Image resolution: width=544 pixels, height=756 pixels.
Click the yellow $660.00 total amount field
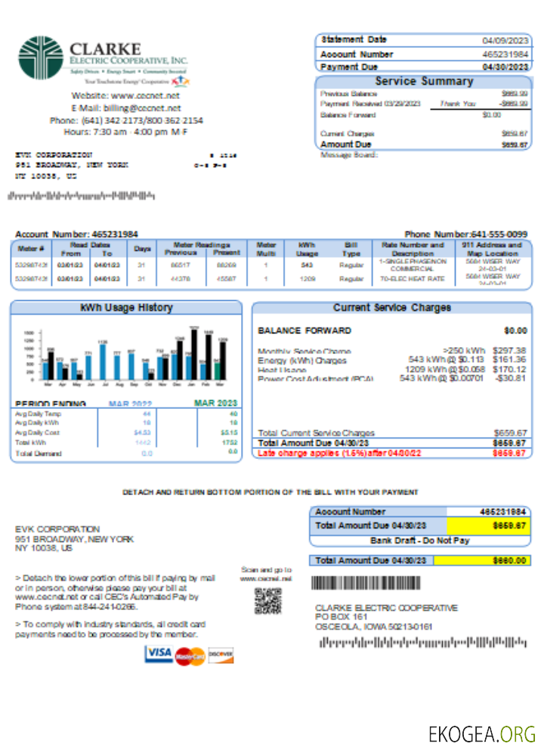coord(482,560)
